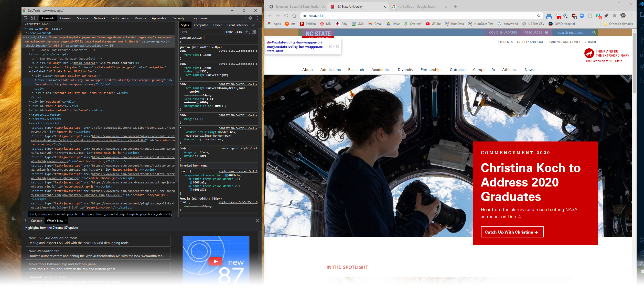Show more Styles pane tabs chevron

253,25
